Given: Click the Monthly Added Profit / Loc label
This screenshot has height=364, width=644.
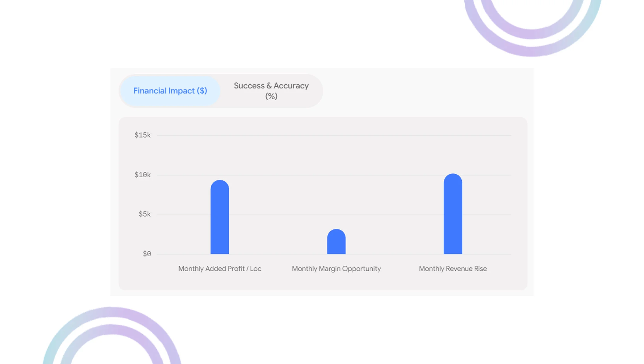Looking at the screenshot, I should [220, 269].
